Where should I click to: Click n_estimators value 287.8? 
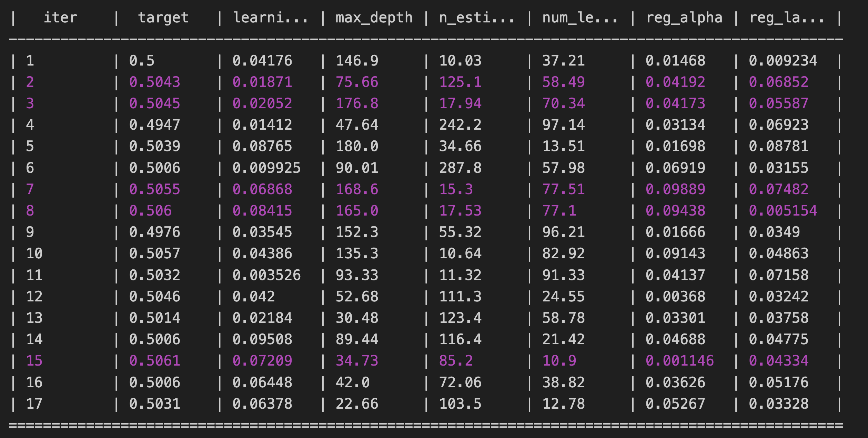pos(460,168)
